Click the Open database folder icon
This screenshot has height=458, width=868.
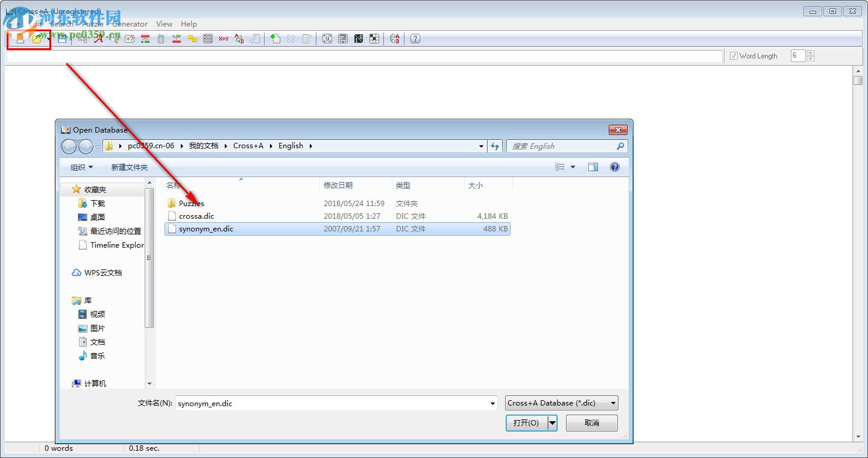pos(37,39)
